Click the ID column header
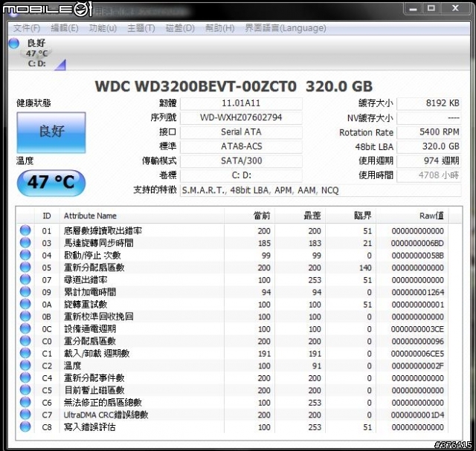Image resolution: width=476 pixels, height=451 pixels. tap(47, 216)
